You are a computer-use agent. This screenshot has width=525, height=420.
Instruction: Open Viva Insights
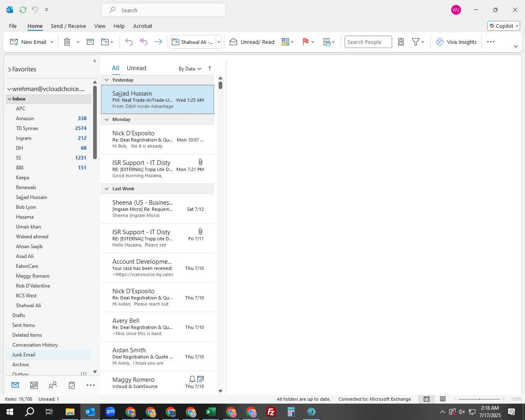456,42
